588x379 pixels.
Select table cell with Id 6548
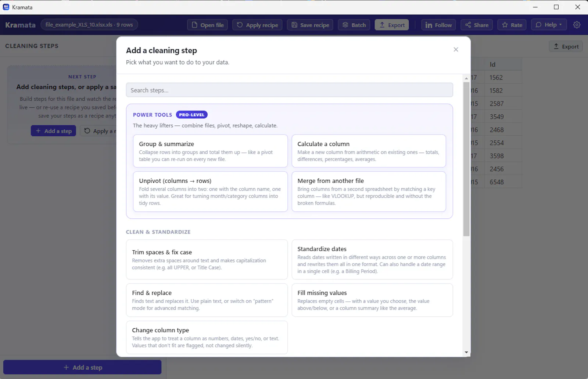pyautogui.click(x=503, y=182)
